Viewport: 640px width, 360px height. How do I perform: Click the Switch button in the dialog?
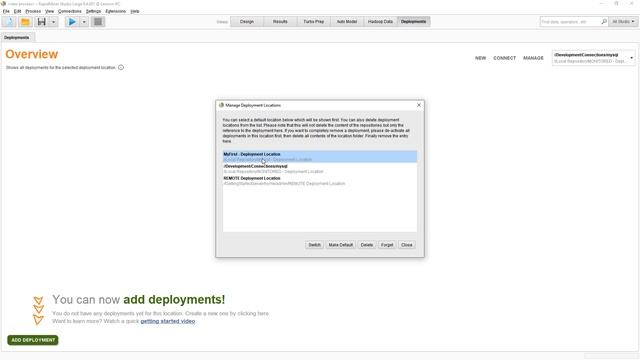pyautogui.click(x=314, y=245)
